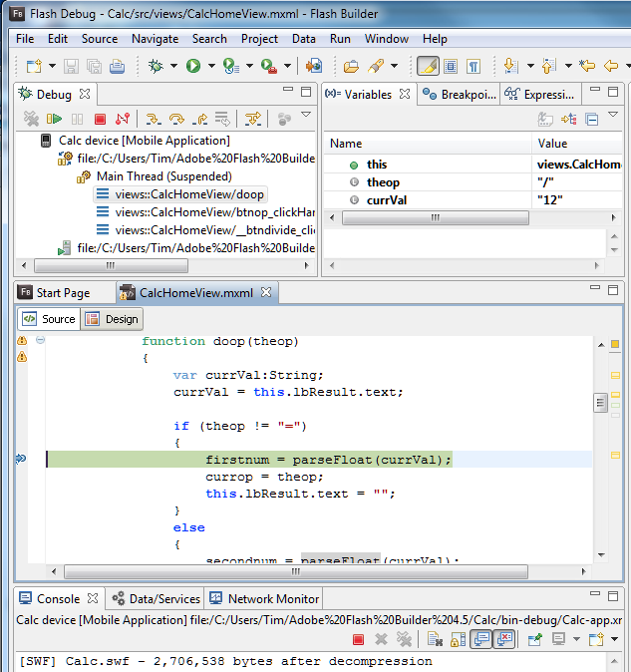Click the Open Type folder icon
This screenshot has width=631, height=672.
351,66
